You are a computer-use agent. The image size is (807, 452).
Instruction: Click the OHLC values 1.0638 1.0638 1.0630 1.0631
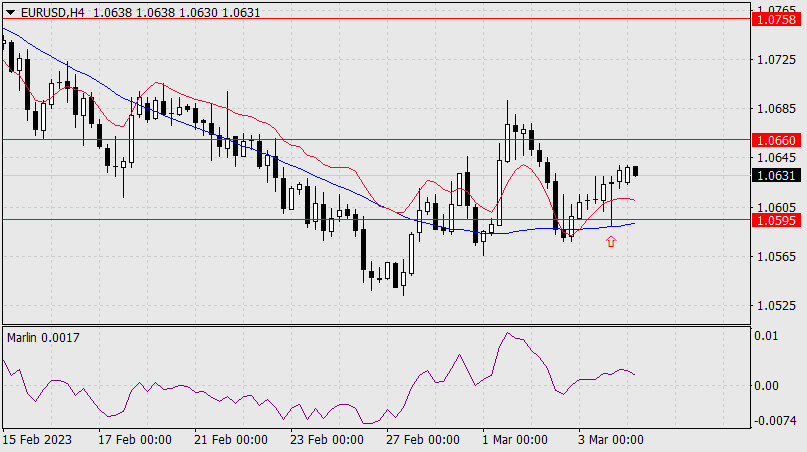(177, 12)
